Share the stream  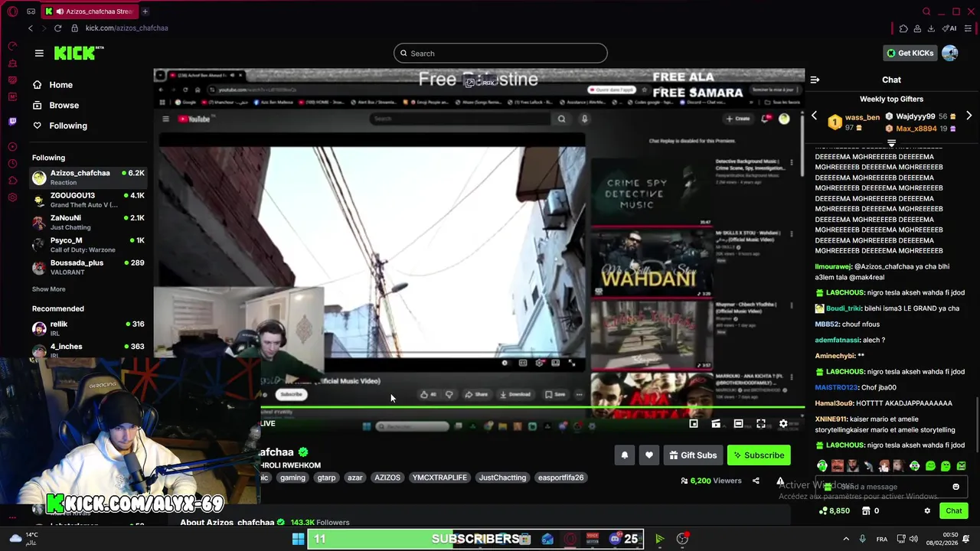click(756, 481)
